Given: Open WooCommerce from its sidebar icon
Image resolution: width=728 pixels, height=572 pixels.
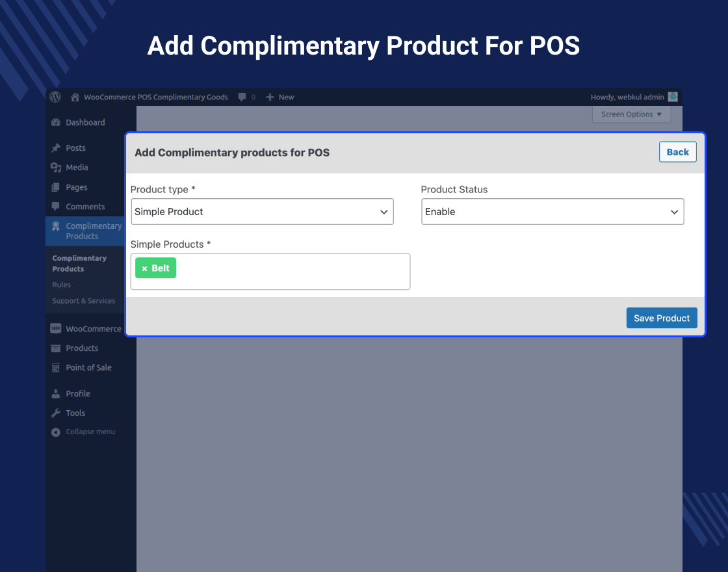Looking at the screenshot, I should pos(55,328).
